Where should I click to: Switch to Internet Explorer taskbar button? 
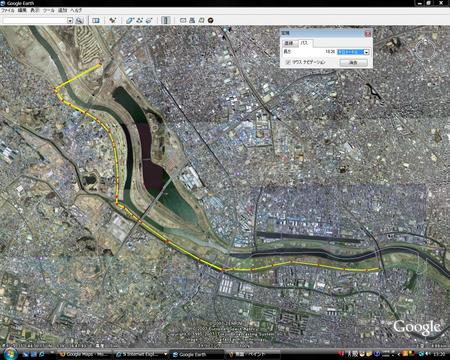click(141, 354)
